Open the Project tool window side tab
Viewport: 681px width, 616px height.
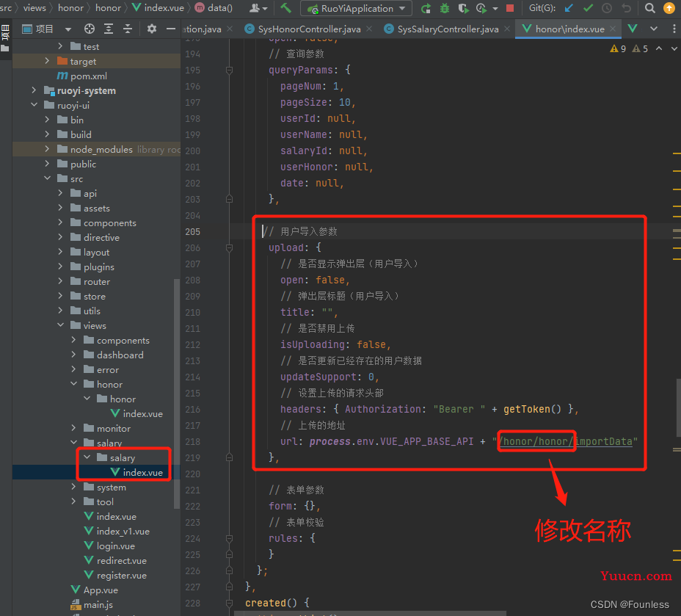coord(6,37)
